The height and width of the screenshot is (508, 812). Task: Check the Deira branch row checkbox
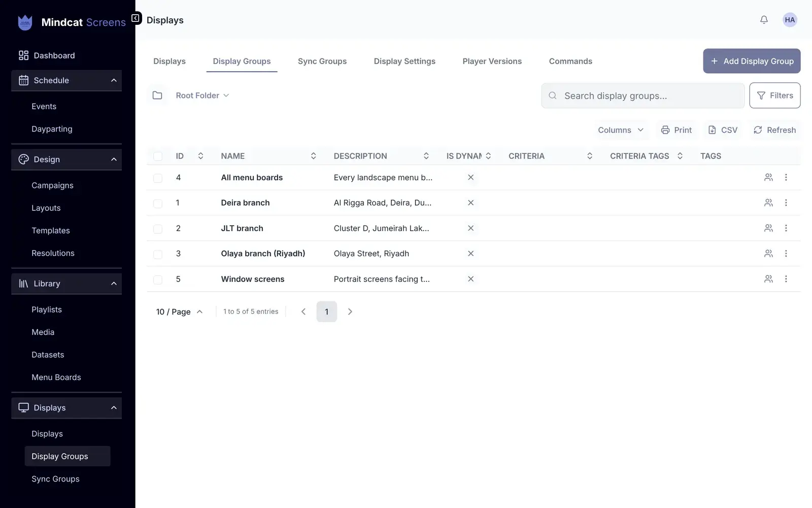coord(158,203)
